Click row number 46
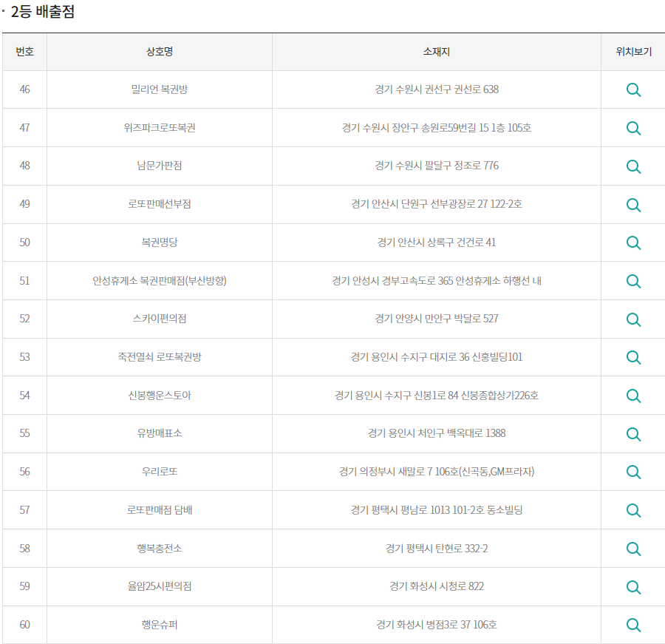The width and height of the screenshot is (665, 644). pos(24,89)
